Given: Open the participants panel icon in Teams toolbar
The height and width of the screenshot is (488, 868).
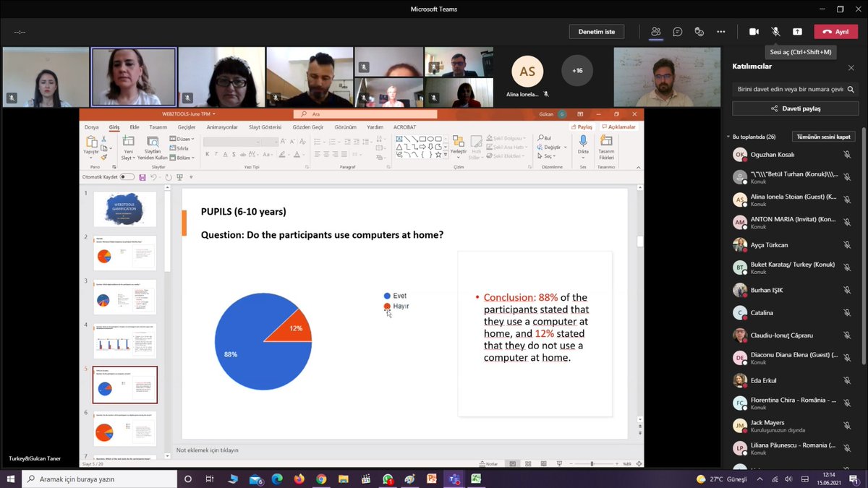Looking at the screenshot, I should tap(656, 32).
